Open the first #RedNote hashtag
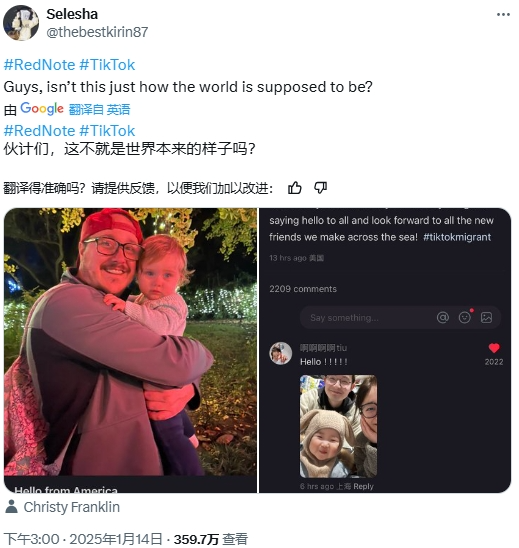The height and width of the screenshot is (548, 519). tap(39, 65)
